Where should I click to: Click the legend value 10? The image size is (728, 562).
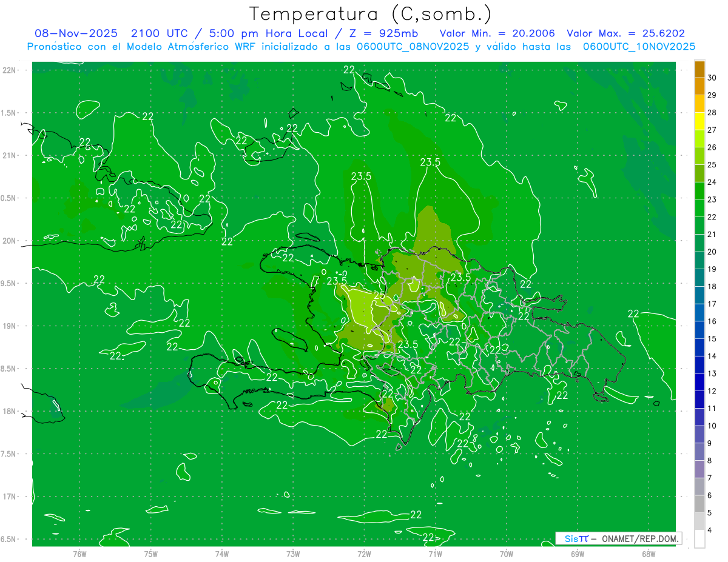[x=712, y=426]
